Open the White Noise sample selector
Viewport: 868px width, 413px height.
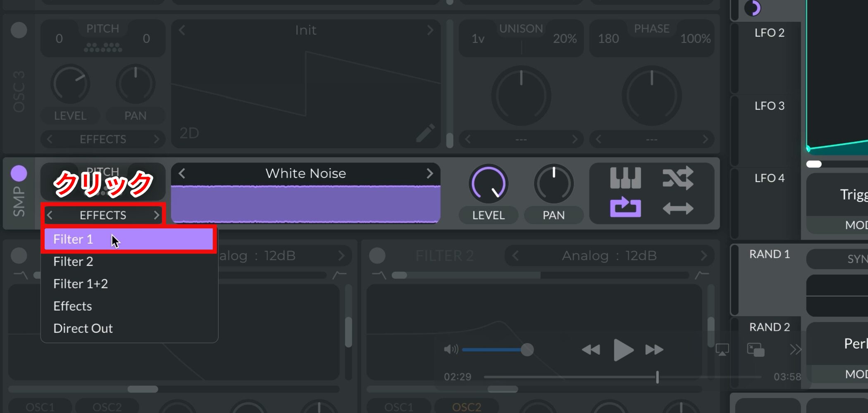coord(305,173)
